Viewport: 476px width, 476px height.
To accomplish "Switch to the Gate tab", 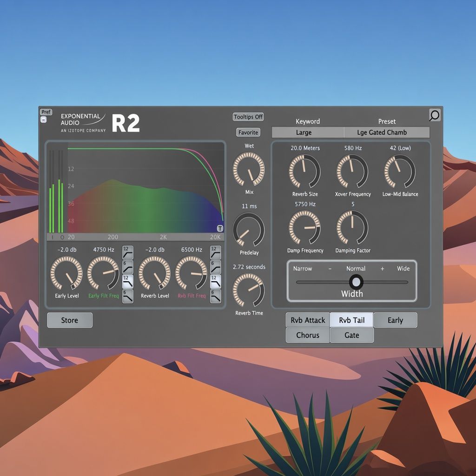I will point(351,335).
